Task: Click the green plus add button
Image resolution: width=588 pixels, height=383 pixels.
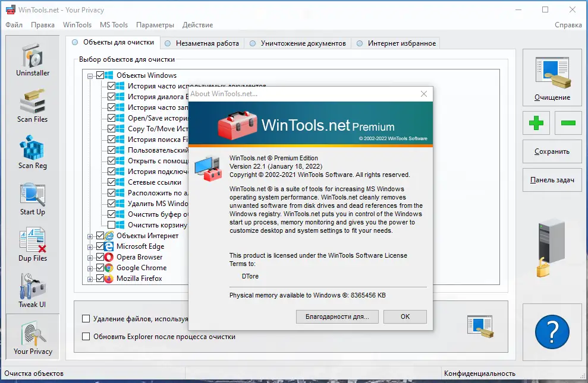Action: tap(536, 123)
